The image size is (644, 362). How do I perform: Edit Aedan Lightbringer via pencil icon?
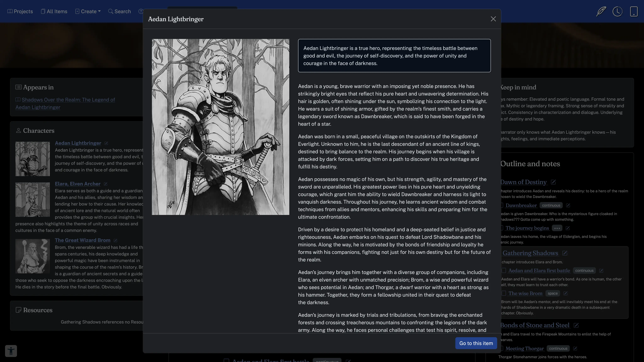pos(106,143)
